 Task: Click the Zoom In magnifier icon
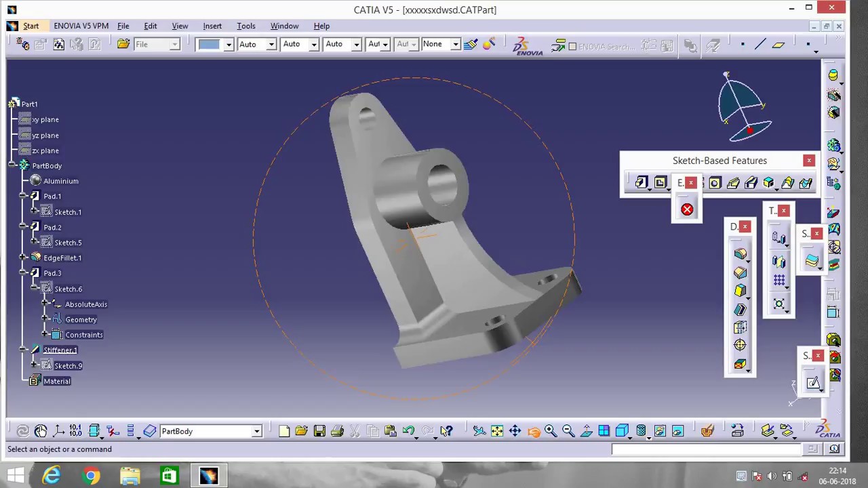pos(551,431)
